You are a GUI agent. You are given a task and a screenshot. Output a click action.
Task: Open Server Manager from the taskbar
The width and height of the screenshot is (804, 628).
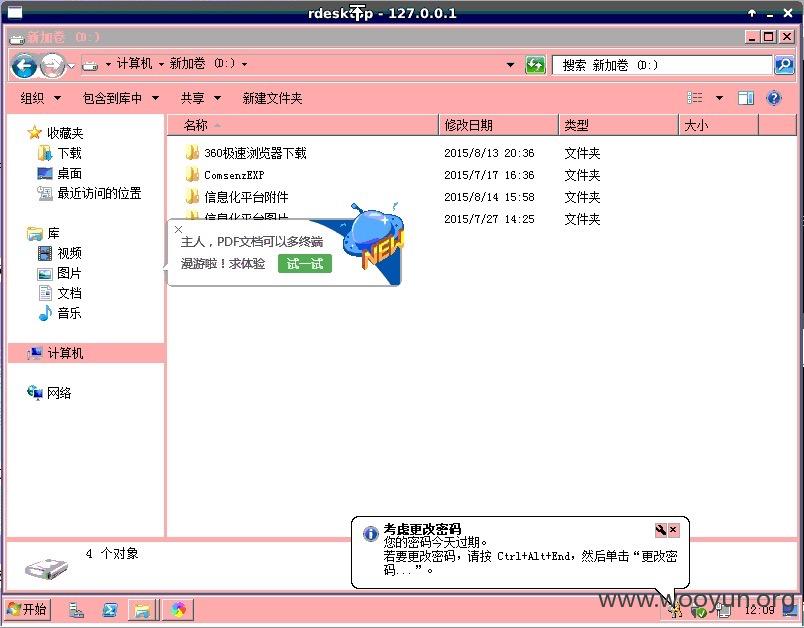[76, 610]
